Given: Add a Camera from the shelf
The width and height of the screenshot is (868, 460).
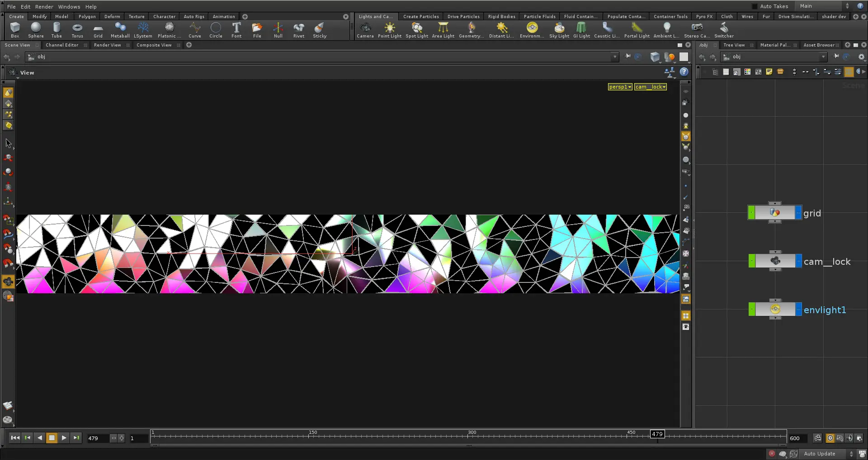Looking at the screenshot, I should (x=365, y=30).
